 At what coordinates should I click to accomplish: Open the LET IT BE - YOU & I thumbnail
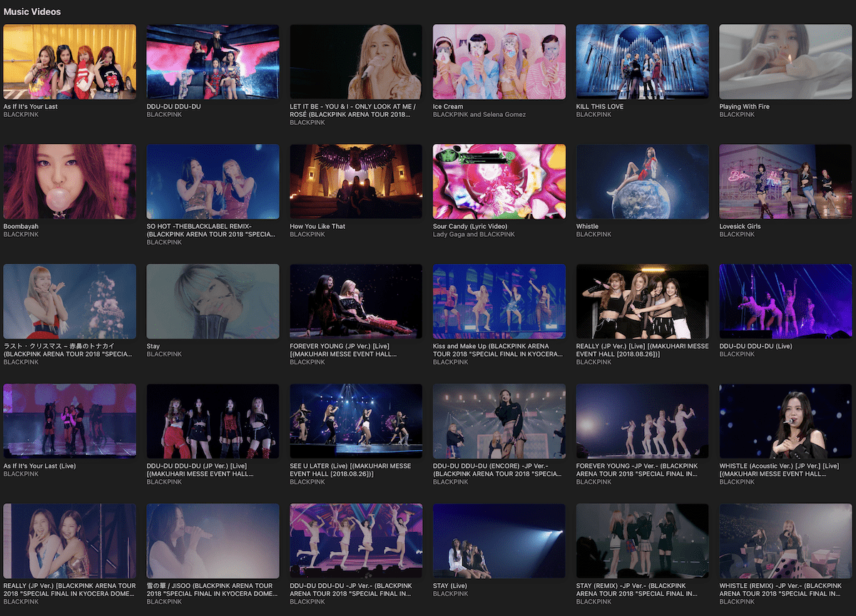356,62
